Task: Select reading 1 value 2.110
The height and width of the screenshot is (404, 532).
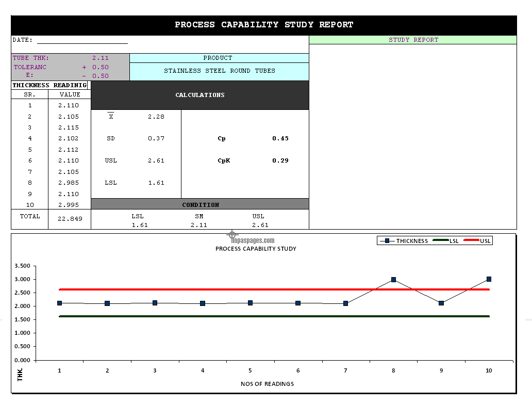Action: (69, 105)
